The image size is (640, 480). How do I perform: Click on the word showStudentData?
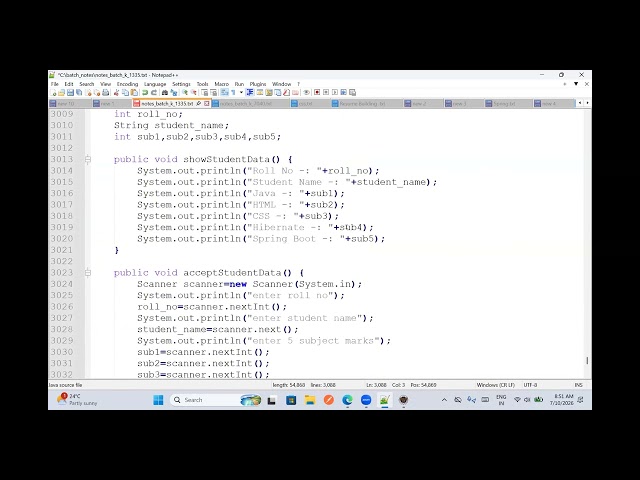click(x=227, y=159)
